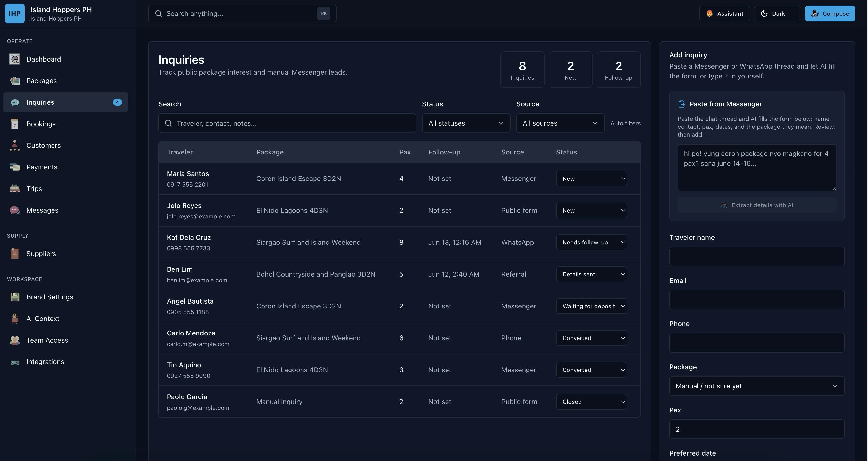Viewport: 868px width, 461px height.
Task: Click the Compose button's writer icon
Action: tap(815, 13)
